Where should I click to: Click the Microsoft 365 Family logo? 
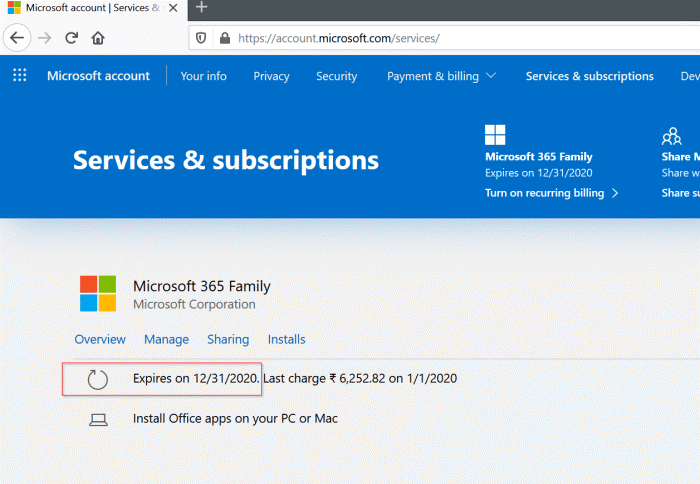tap(98, 294)
